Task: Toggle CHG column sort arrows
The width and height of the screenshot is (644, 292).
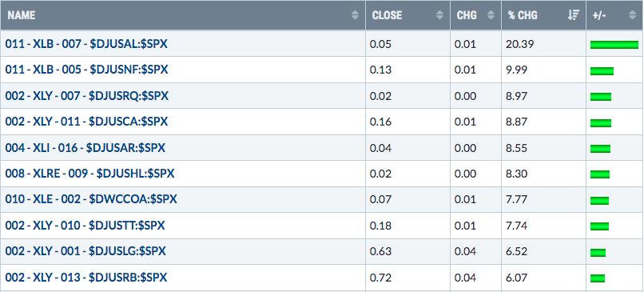Action: tap(491, 15)
